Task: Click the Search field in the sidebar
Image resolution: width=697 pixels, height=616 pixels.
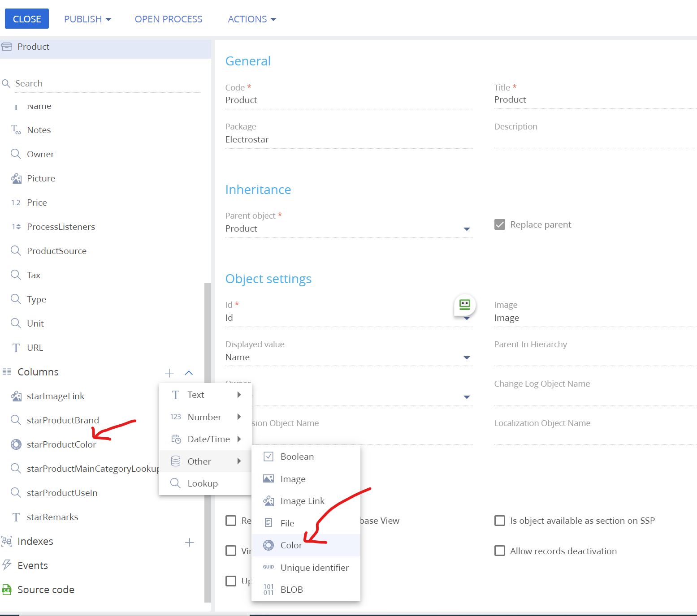Action: click(67, 83)
